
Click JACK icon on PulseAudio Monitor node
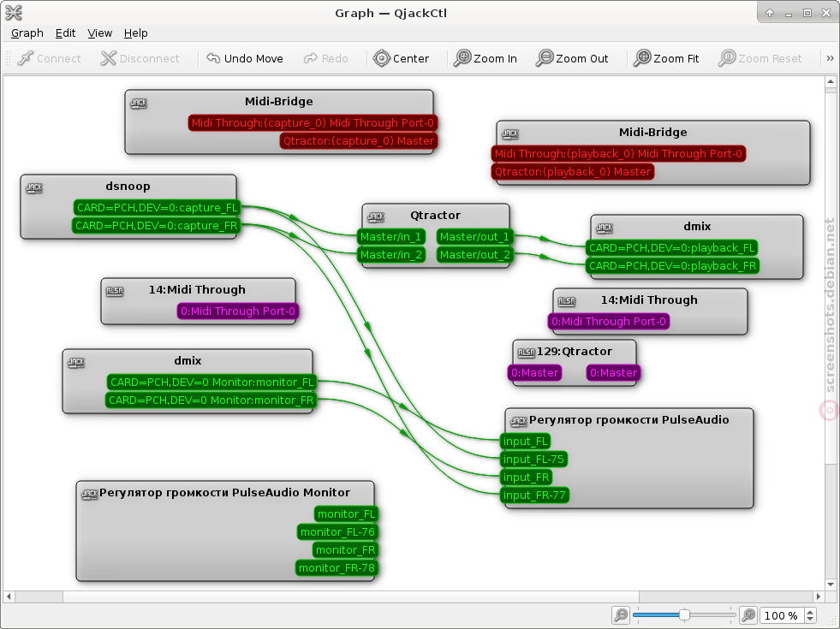tap(89, 494)
